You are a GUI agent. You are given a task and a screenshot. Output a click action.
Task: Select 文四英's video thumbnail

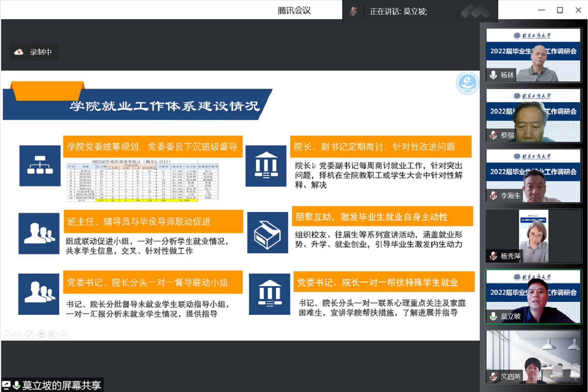pos(533,357)
